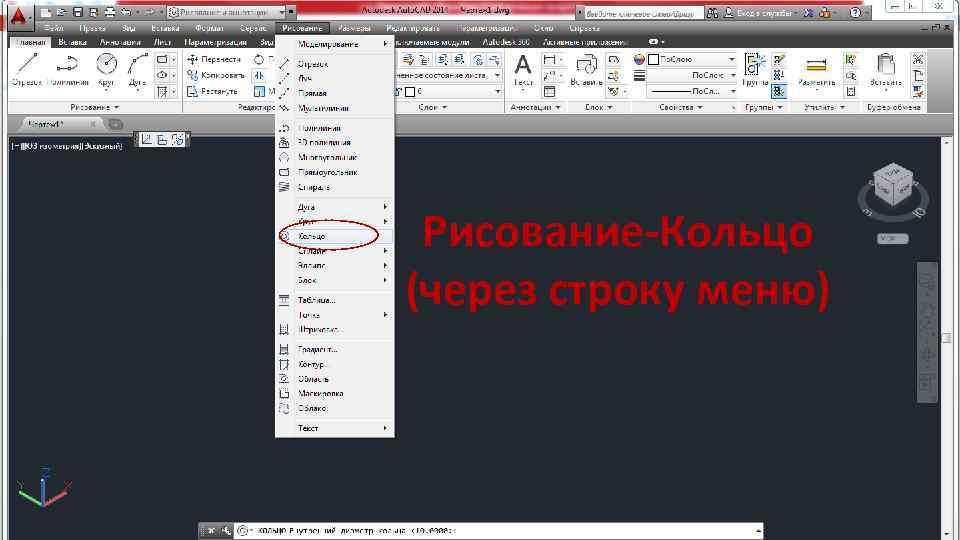Expand the Утилиты ribbon panel
The image size is (960, 540).
824,107
